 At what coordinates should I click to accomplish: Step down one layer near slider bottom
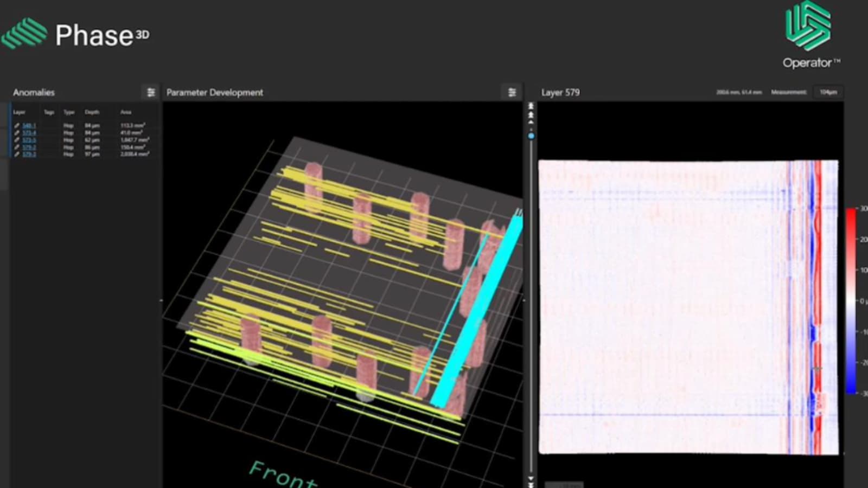click(531, 479)
